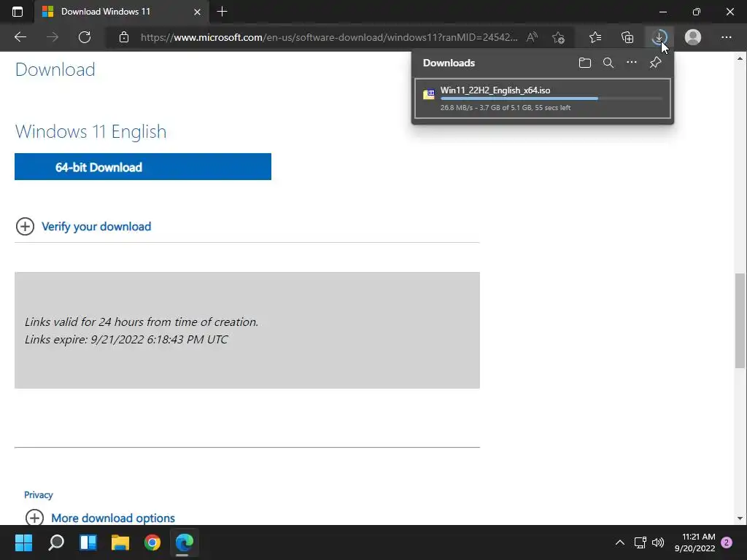This screenshot has height=560, width=747.
Task: Add this page to favorites star
Action: pyautogui.click(x=558, y=37)
